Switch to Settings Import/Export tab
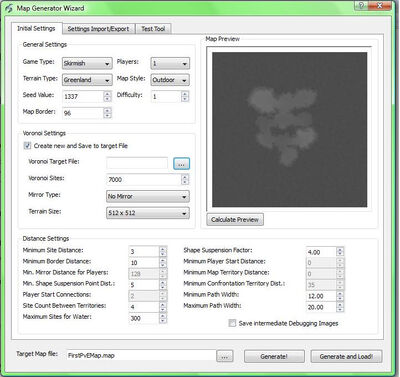Screen dimensions: 400x377 coord(98,29)
